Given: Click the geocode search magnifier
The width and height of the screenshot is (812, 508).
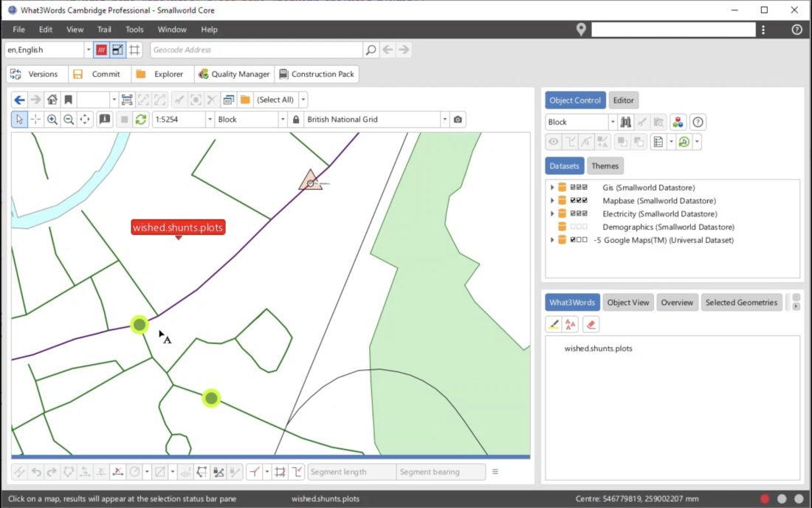Looking at the screenshot, I should (371, 49).
